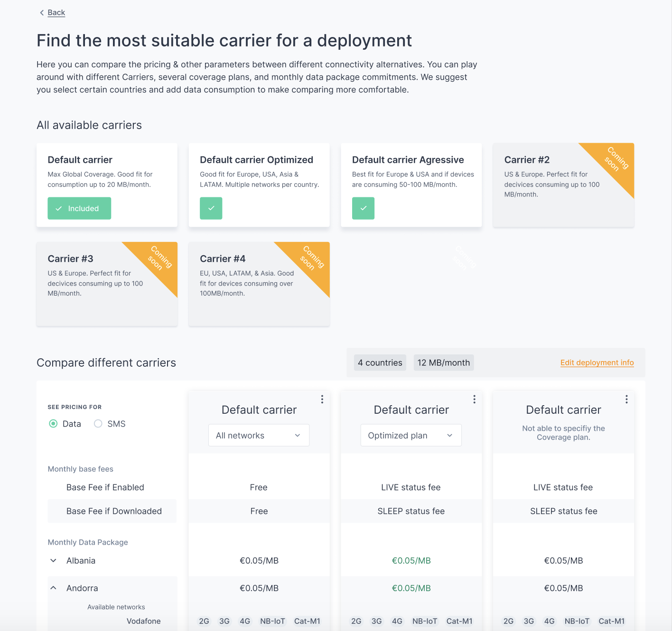Open first Default carrier column kebab menu

click(x=322, y=399)
